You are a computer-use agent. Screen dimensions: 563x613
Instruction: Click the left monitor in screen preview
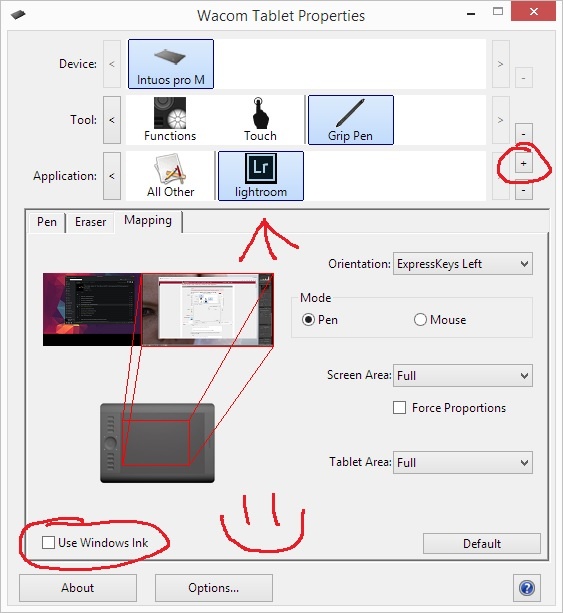pyautogui.click(x=92, y=309)
